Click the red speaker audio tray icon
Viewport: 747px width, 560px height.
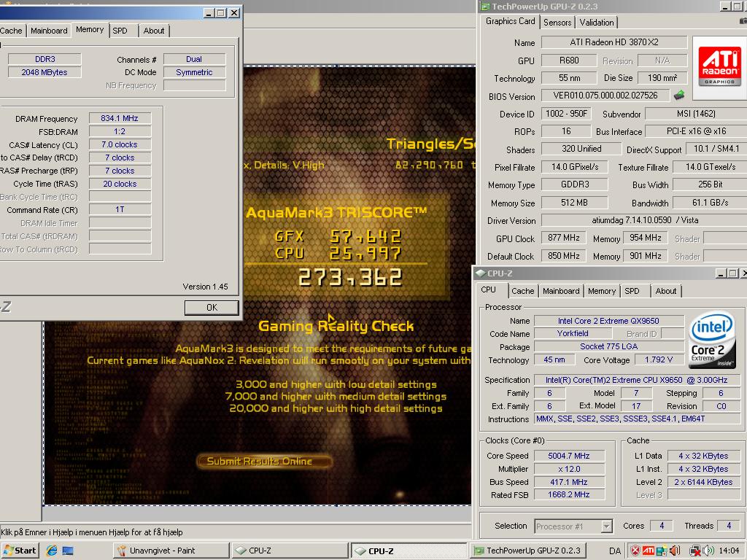[x=675, y=551]
